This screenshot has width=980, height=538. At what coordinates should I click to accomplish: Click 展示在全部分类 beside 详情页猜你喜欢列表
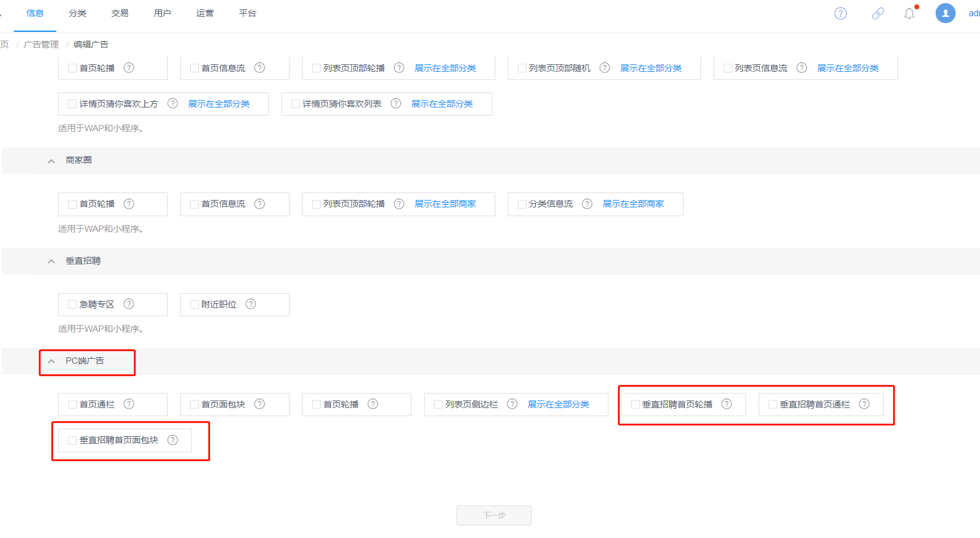[x=442, y=104]
